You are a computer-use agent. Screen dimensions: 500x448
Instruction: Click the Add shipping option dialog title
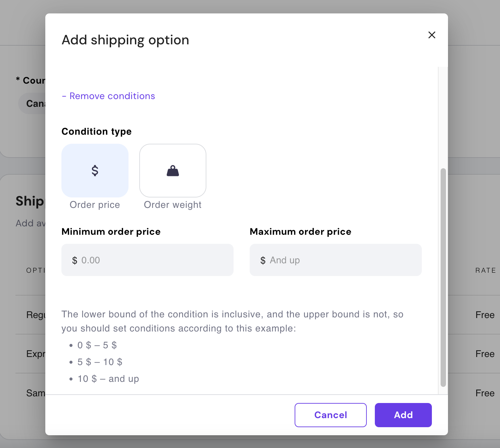[125, 40]
